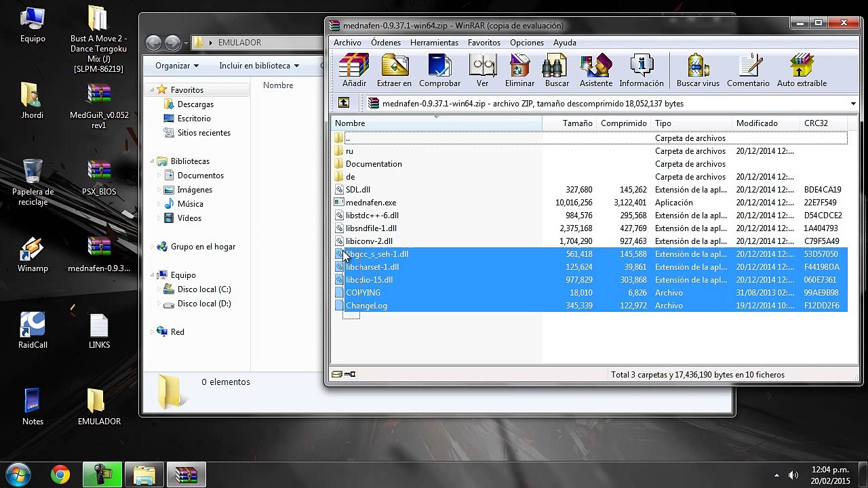This screenshot has height=488, width=868.
Task: Open the Órdenes menu
Action: click(x=386, y=42)
